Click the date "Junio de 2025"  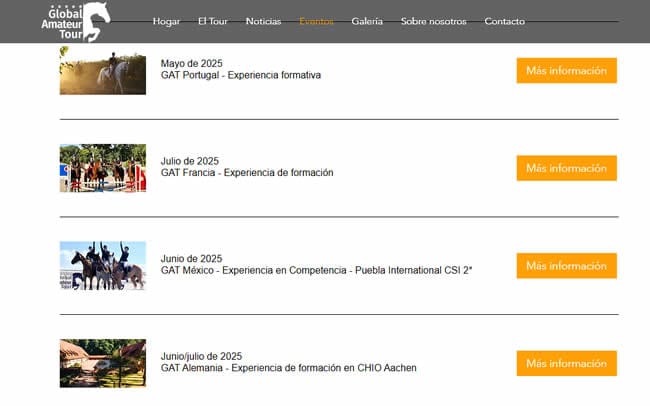[192, 259]
